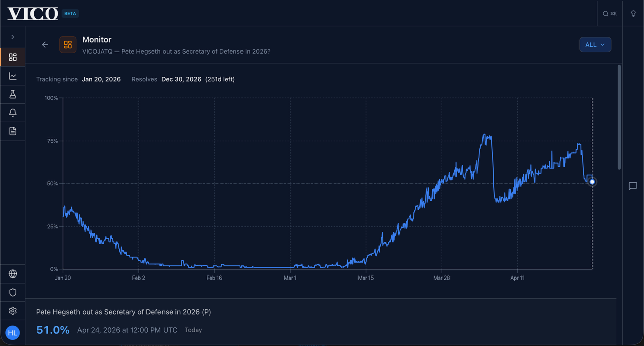Click the Feb 16 x-axis label

point(214,278)
